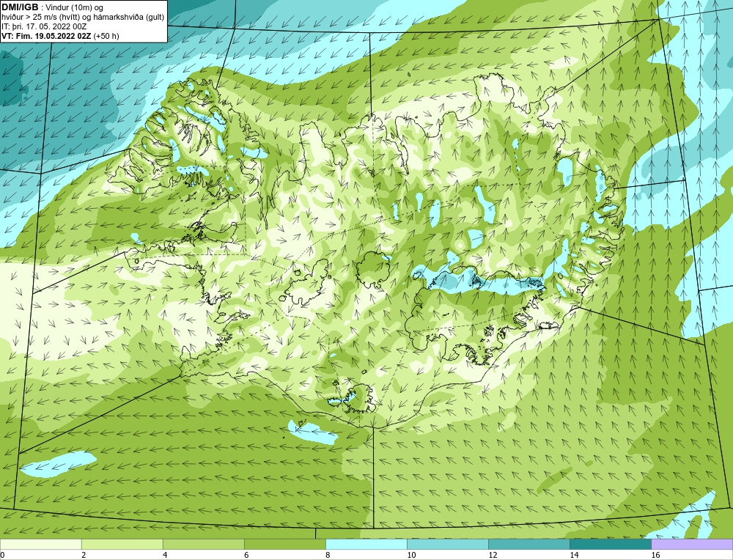Click the legend scale label '14'
Screen dimensions: 733x560
tap(574, 555)
